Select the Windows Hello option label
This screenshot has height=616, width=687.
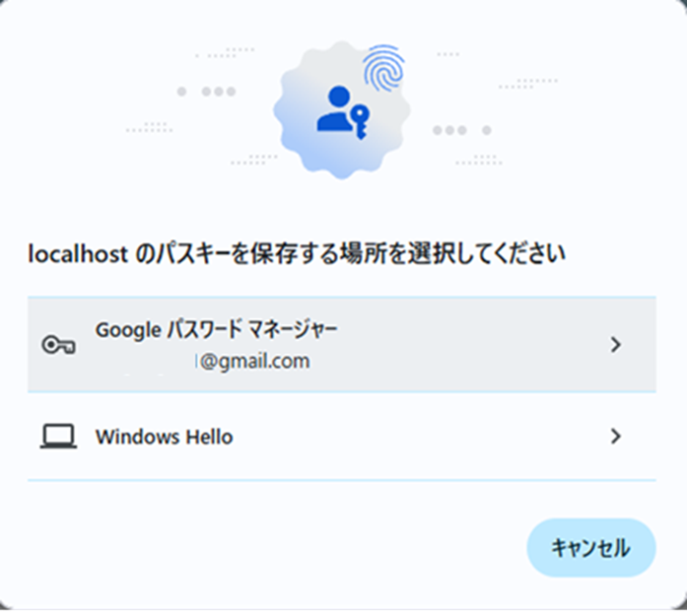(x=165, y=437)
